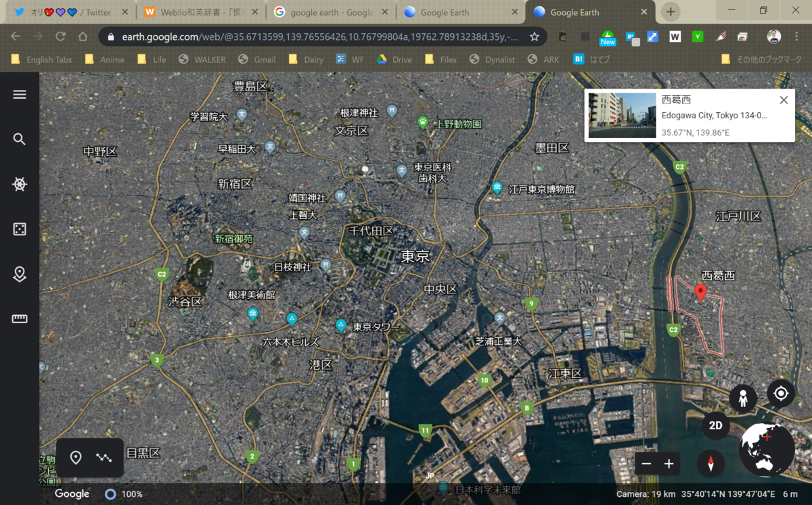
Task: Click blue resize-arrows extension icon
Action: coord(652,37)
